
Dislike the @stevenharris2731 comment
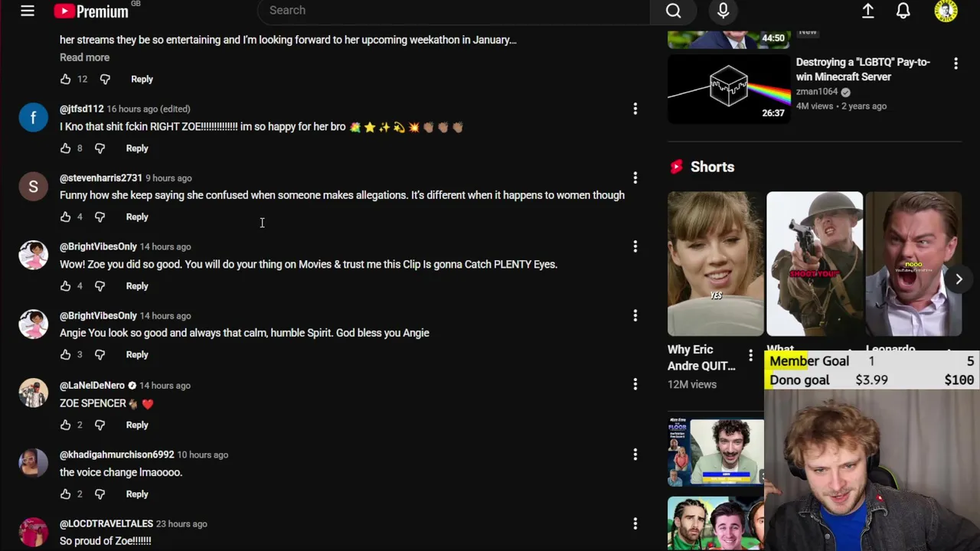point(100,217)
